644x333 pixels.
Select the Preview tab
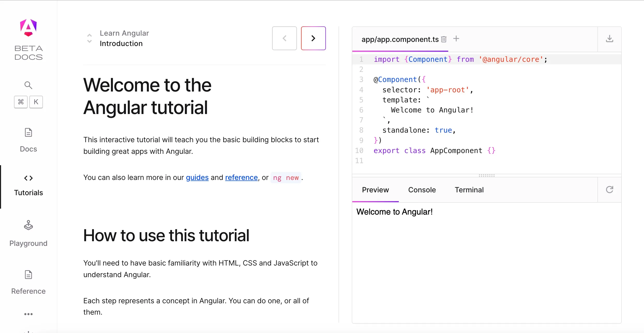[375, 190]
